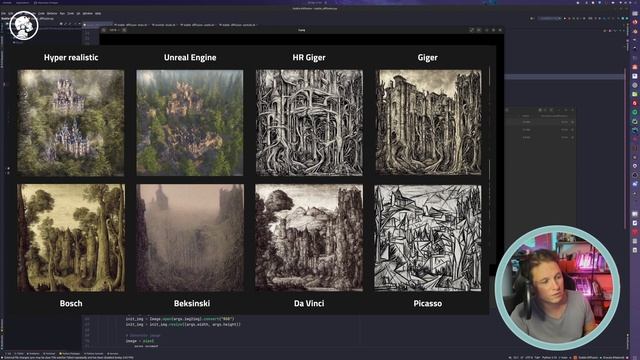The image size is (640, 360).
Task: Click the "Bosch" caption text
Action: tap(71, 303)
